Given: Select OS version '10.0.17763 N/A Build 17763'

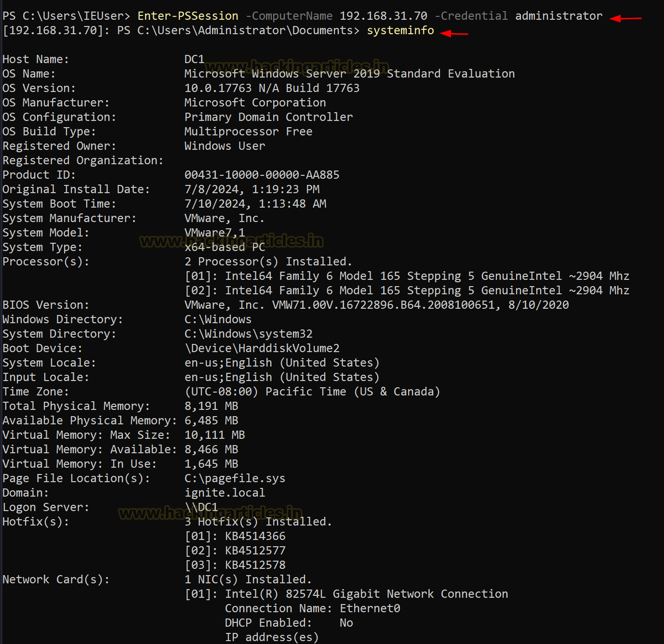Looking at the screenshot, I should [272, 88].
